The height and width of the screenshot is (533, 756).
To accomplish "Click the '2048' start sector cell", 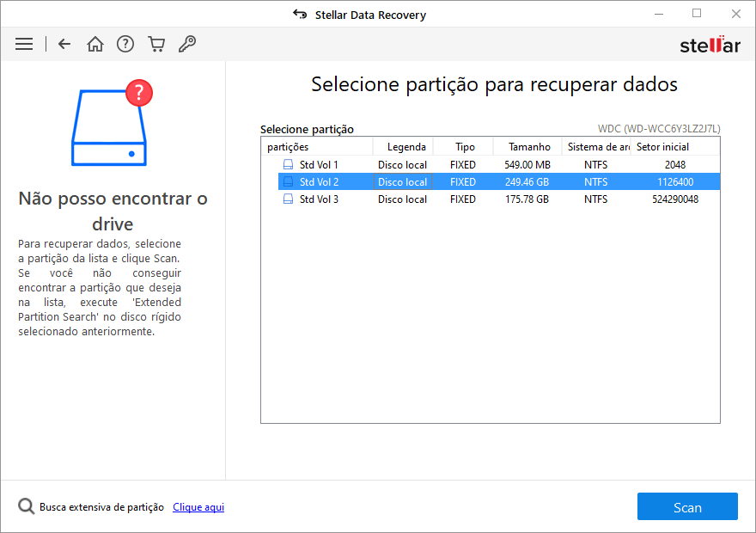I will (x=675, y=165).
